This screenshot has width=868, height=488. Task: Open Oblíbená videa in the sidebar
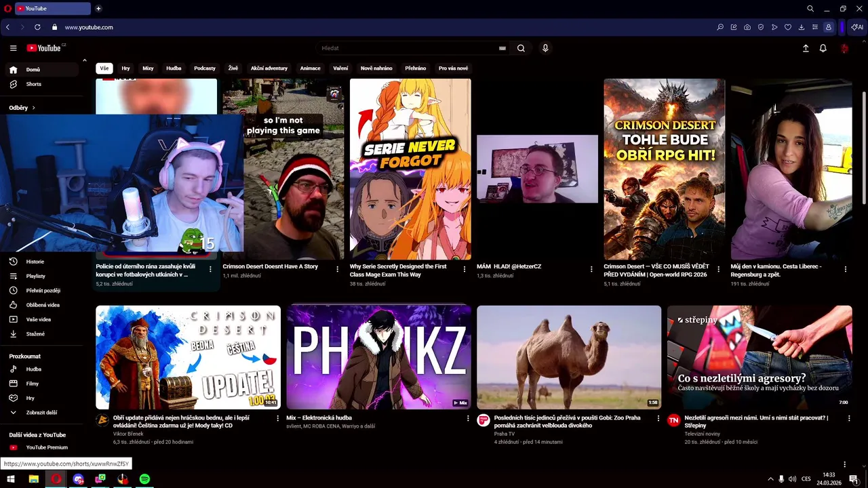pos(42,305)
